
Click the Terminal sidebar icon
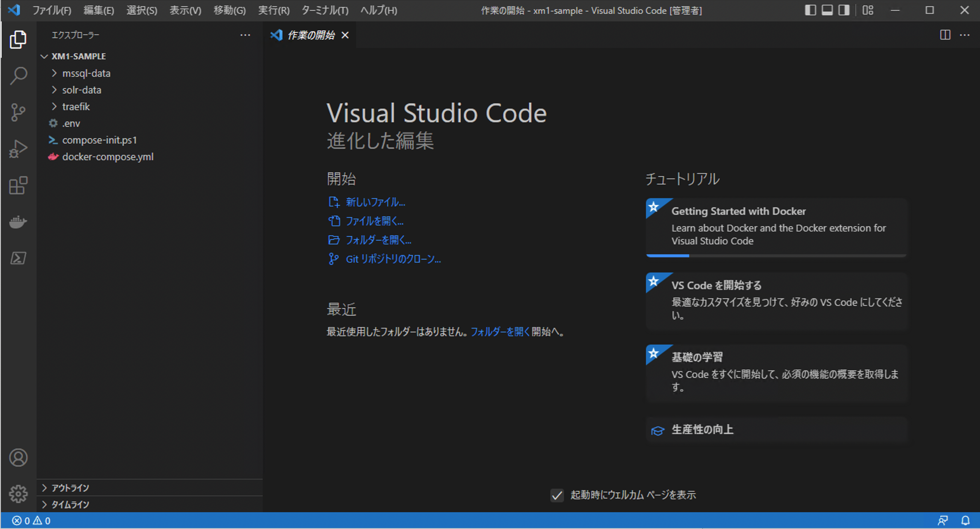(17, 259)
